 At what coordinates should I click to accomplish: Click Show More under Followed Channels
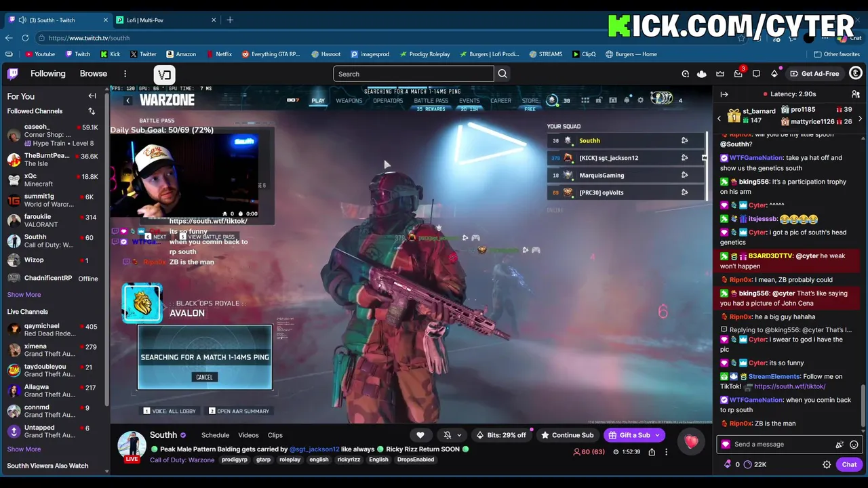point(24,295)
